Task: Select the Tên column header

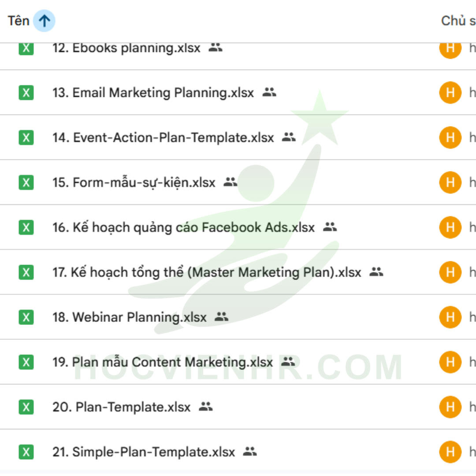Action: [x=19, y=21]
